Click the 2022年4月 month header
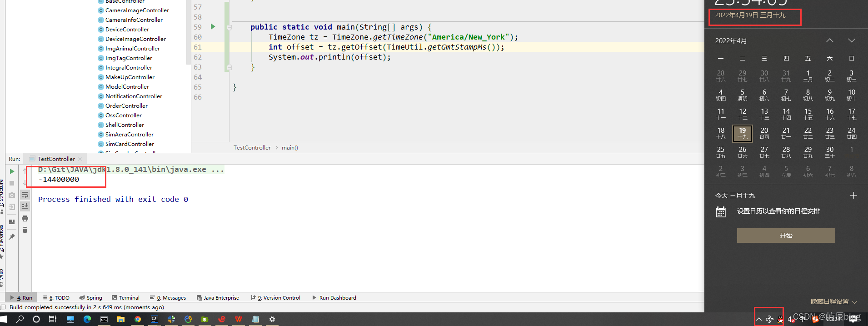The height and width of the screenshot is (326, 868). tap(731, 41)
